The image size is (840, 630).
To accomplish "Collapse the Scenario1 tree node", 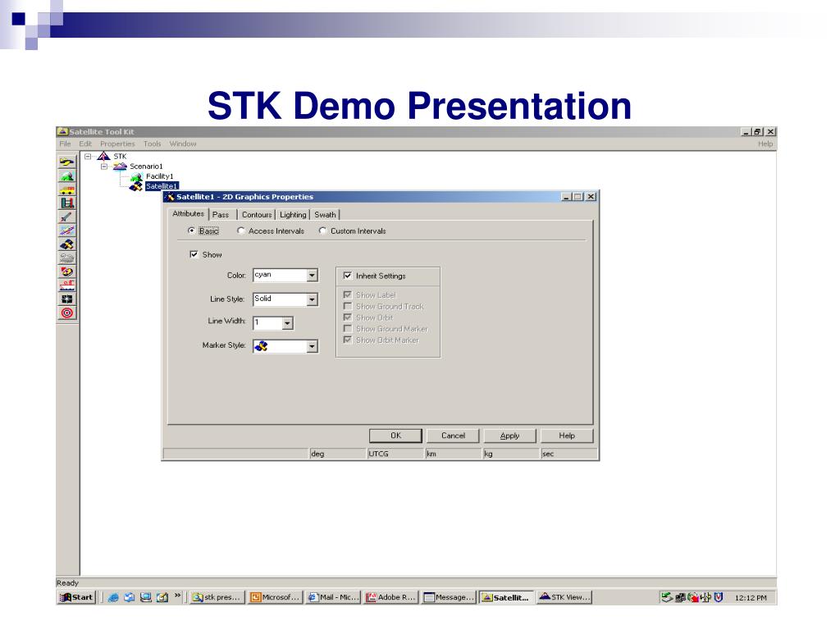I will (x=104, y=166).
